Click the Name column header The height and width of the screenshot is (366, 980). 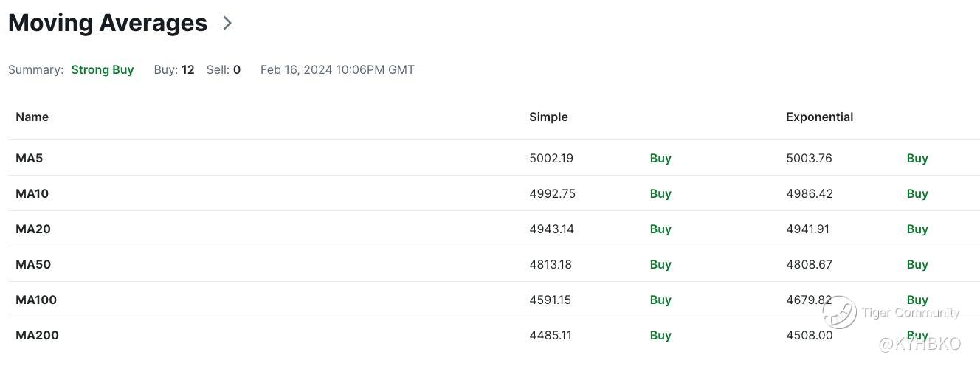(x=32, y=117)
